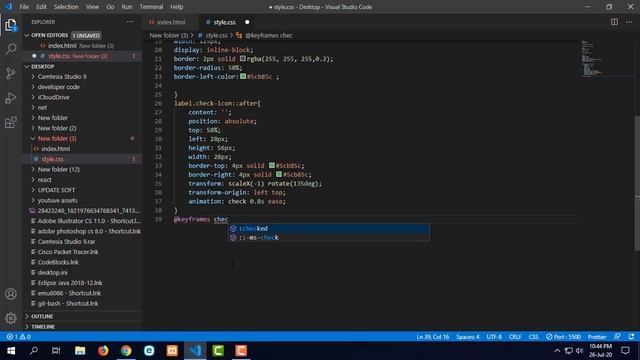Click Ln 39, Col 16 status item
Viewport: 640px width, 360px height.
[433, 337]
